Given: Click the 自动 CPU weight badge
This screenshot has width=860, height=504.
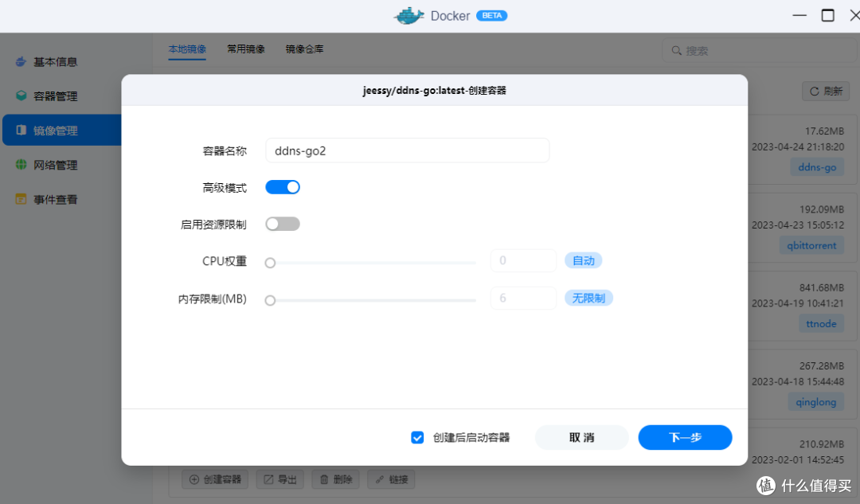Looking at the screenshot, I should 584,260.
